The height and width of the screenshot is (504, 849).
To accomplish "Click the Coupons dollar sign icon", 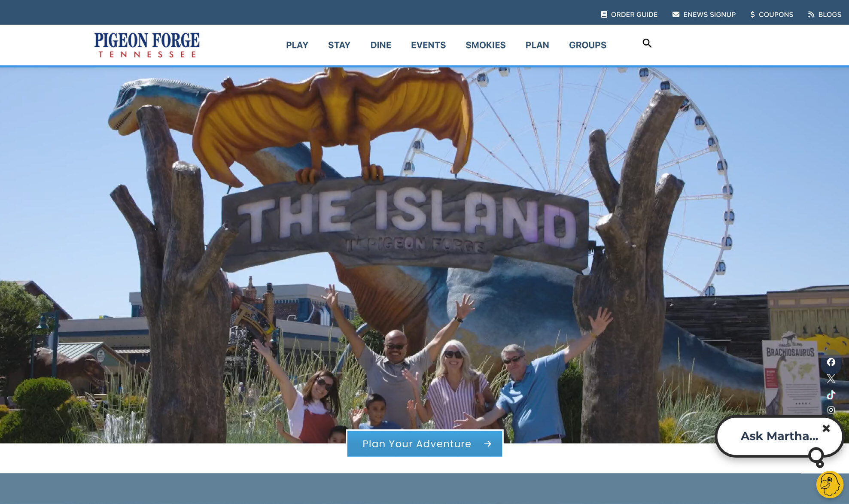I will coord(752,15).
